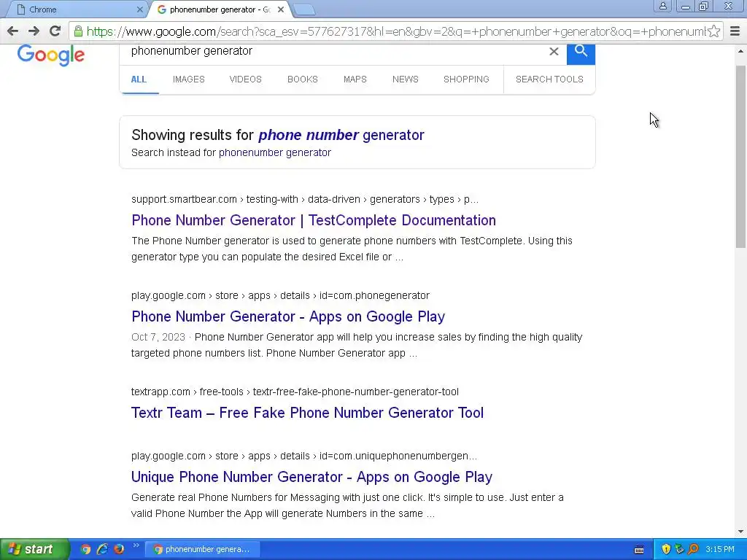747x560 pixels.
Task: Open the corrected "phone number generator" link
Action: coord(341,135)
